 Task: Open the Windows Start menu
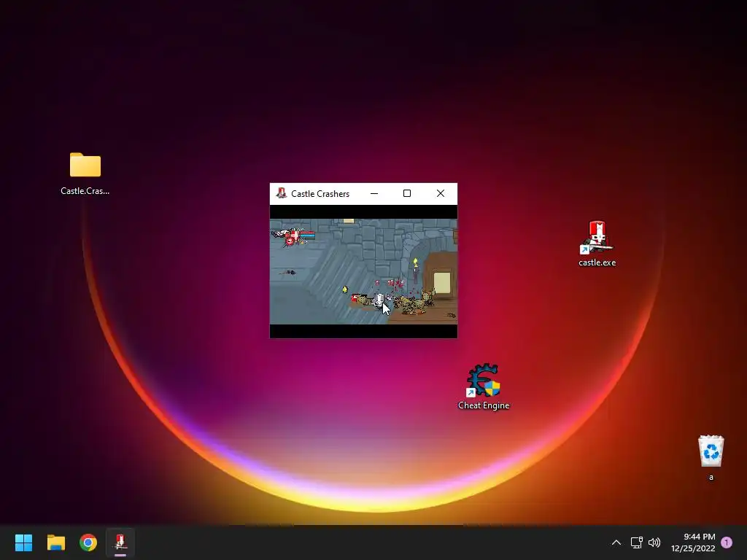click(23, 542)
